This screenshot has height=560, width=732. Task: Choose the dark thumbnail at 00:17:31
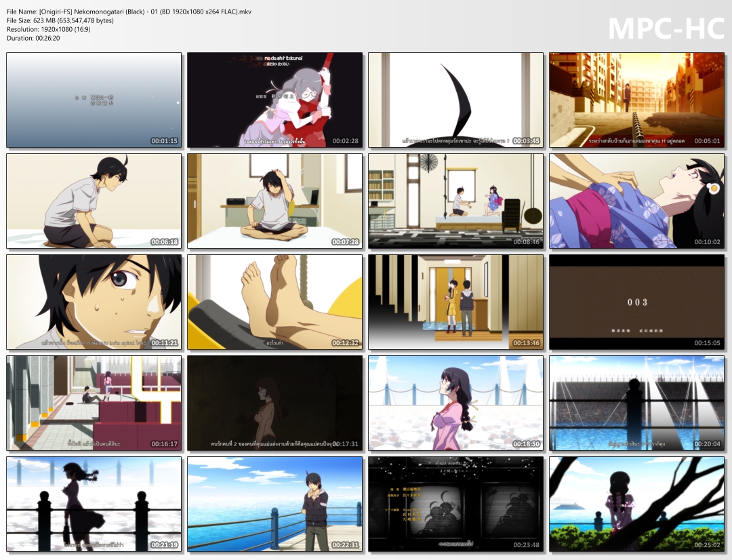275,403
